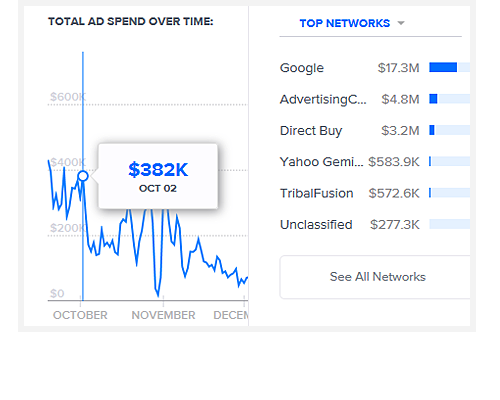This screenshot has width=500, height=400.
Task: Click the TribalFusion $572.6K amount
Action: (394, 193)
